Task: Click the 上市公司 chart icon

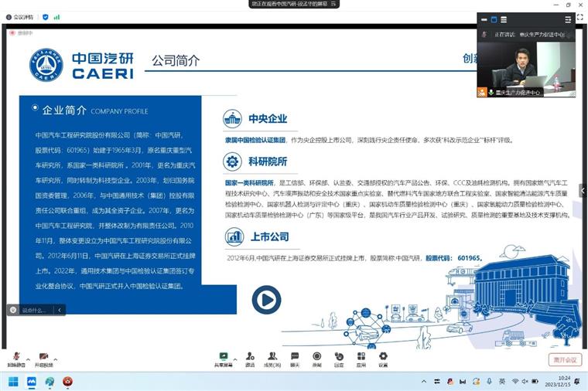Action: pos(234,236)
